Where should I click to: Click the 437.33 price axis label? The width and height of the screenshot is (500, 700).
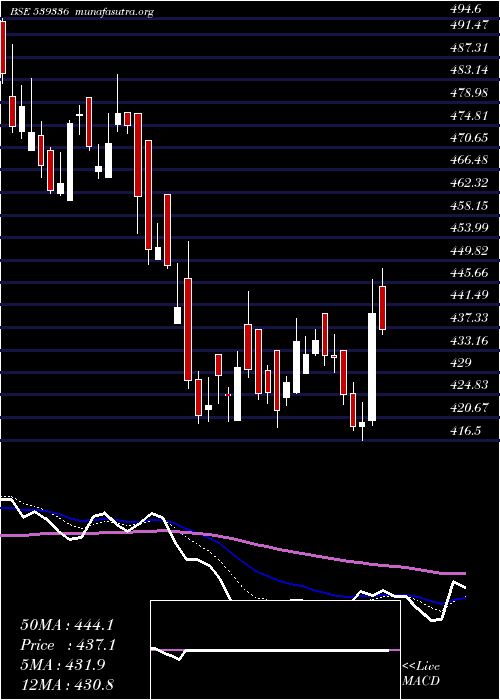click(x=469, y=318)
